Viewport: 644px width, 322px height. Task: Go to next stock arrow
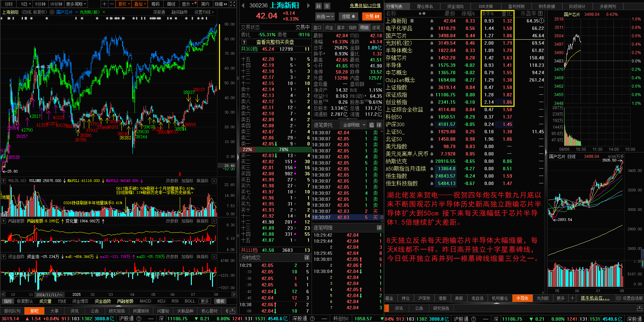[309, 5]
